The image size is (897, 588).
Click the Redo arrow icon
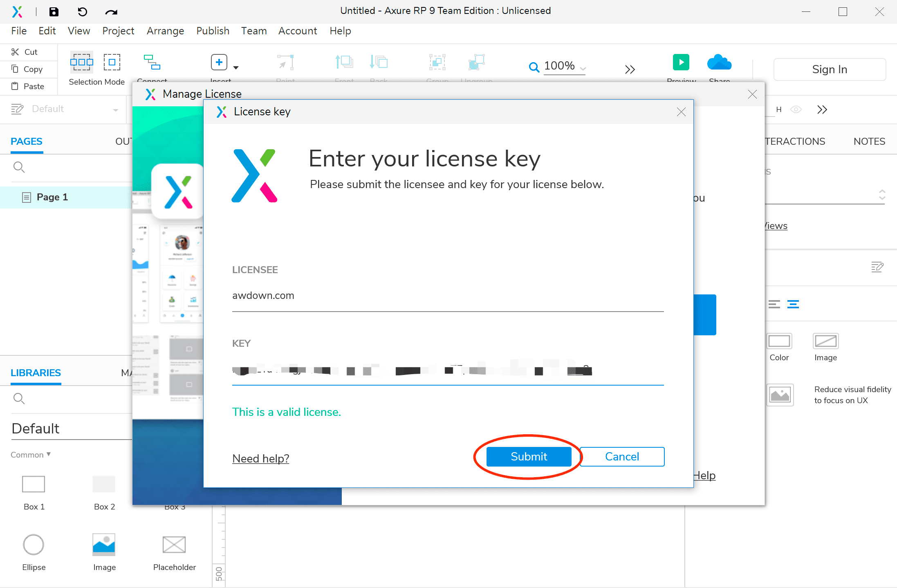point(111,12)
